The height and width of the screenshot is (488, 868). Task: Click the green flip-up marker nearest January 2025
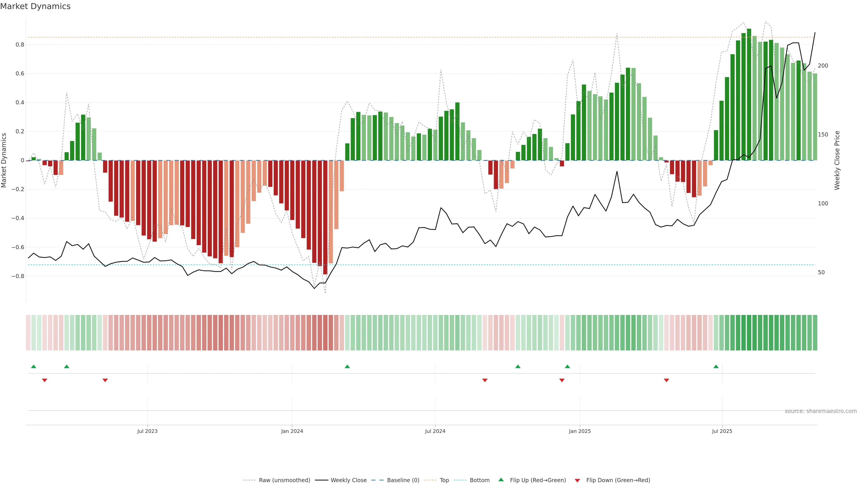point(567,366)
